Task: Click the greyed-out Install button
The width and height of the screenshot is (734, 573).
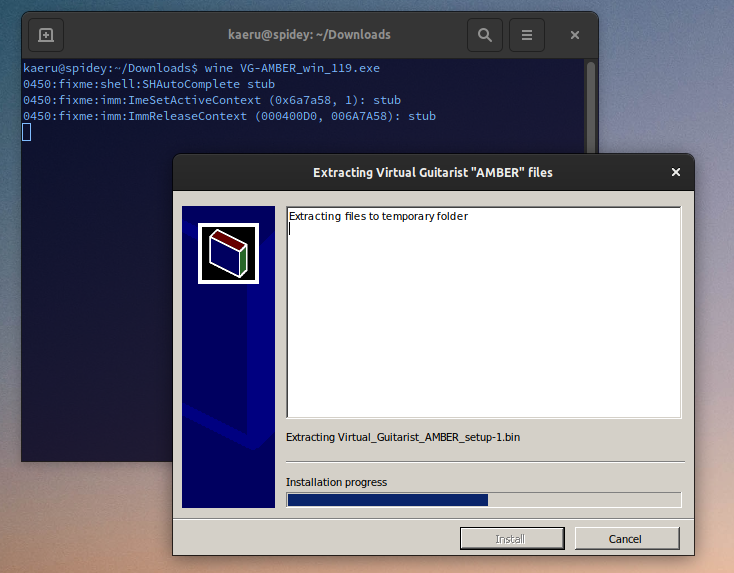Action: (512, 539)
